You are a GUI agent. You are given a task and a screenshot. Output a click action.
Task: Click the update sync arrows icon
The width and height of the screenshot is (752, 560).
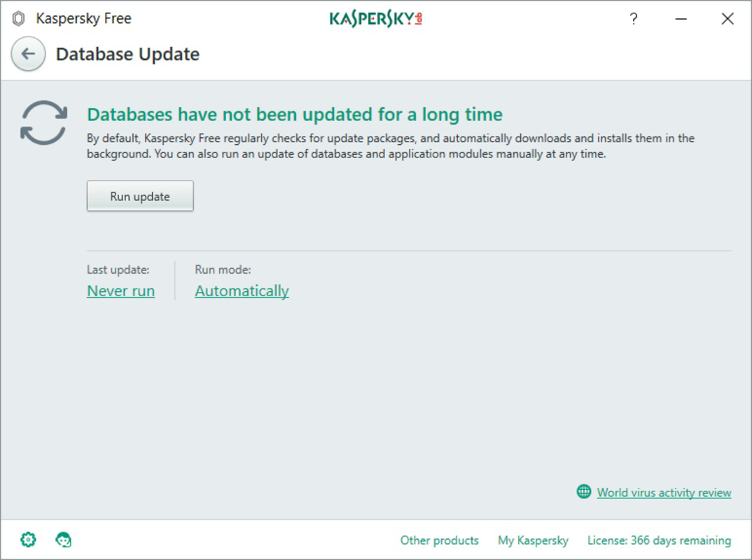[43, 122]
